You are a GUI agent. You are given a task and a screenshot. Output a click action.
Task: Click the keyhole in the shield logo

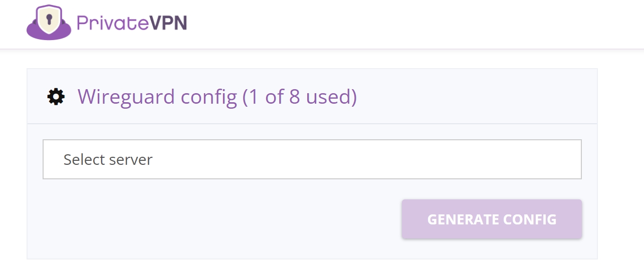(49, 19)
